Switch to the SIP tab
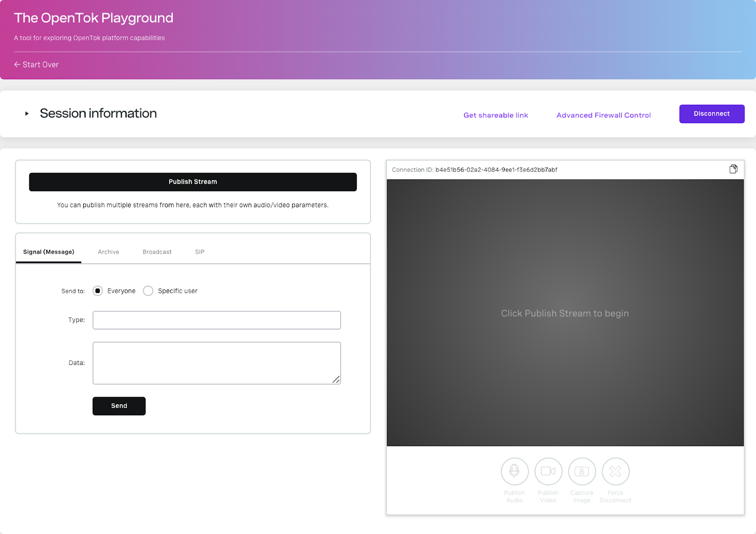This screenshot has height=534, width=756. [x=200, y=252]
